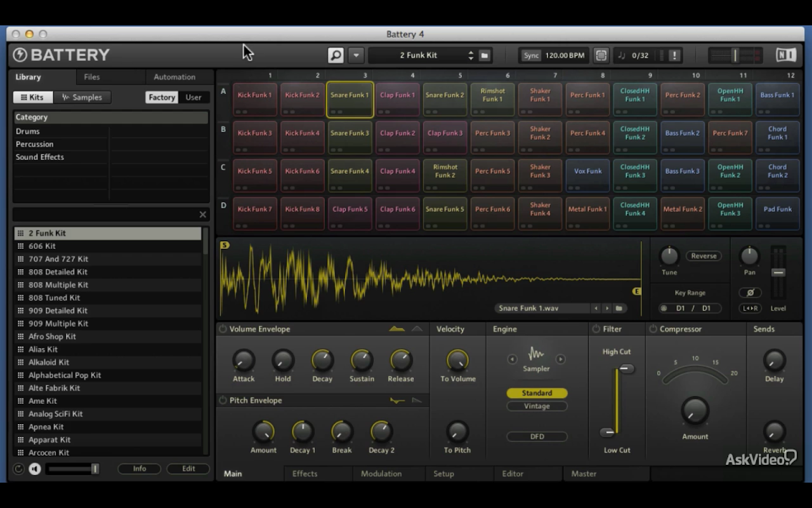Click the Sampler waveform engine icon
Image resolution: width=812 pixels, height=508 pixels.
(x=536, y=353)
